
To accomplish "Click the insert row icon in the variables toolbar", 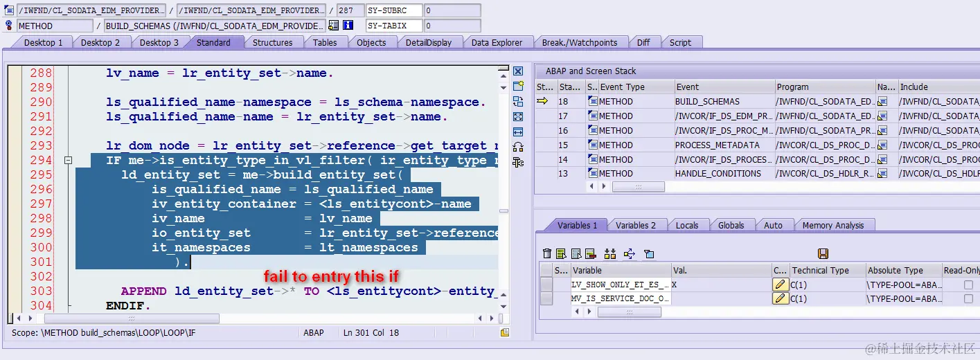I will (x=562, y=254).
